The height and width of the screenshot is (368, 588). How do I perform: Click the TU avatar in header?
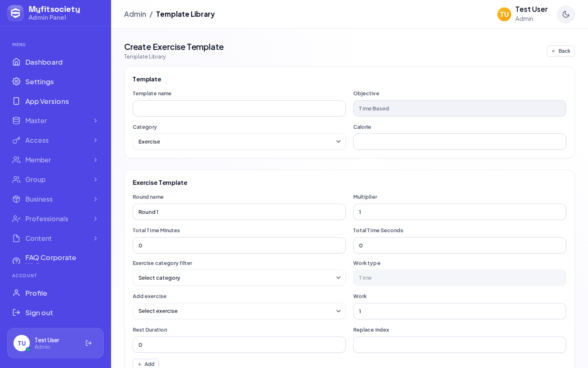click(504, 14)
